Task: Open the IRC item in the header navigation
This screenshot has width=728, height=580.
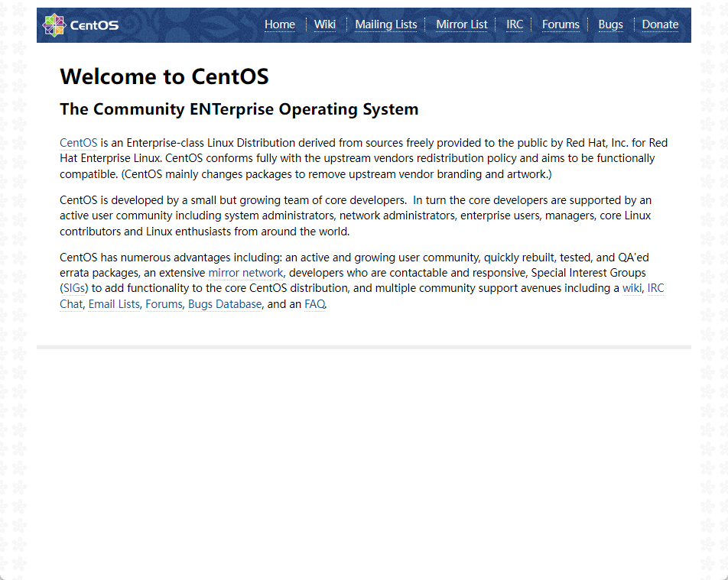Action: coord(515,24)
